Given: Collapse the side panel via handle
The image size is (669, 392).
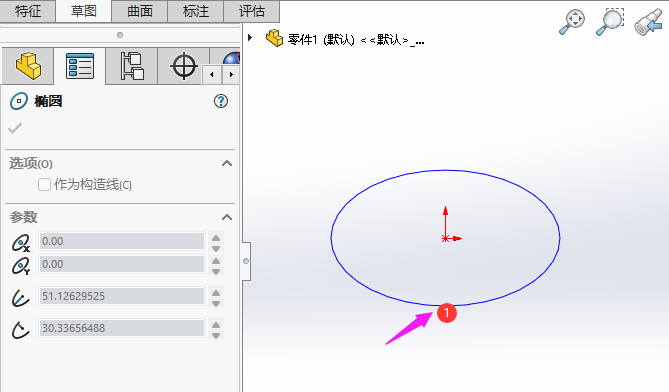Looking at the screenshot, I should 246,261.
